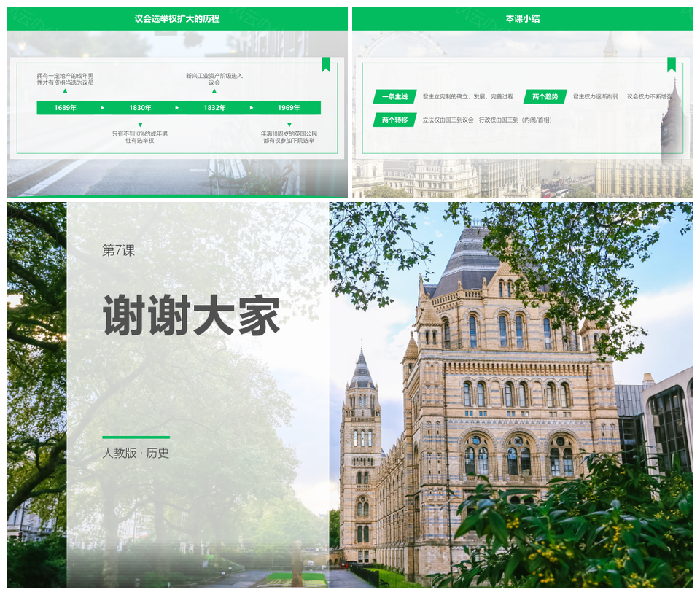Click the text "议会权力不断增强"

(650, 96)
